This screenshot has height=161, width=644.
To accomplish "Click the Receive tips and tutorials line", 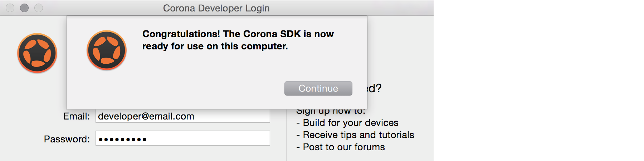I will click(355, 135).
